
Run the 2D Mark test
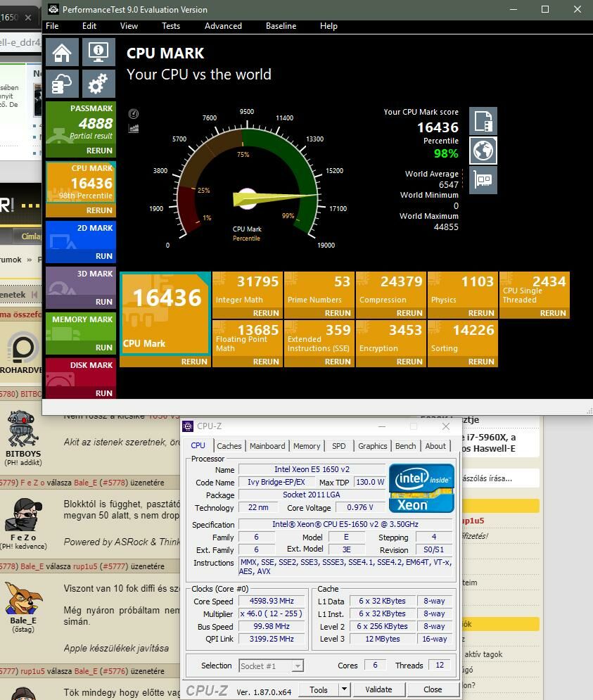pyautogui.click(x=103, y=256)
